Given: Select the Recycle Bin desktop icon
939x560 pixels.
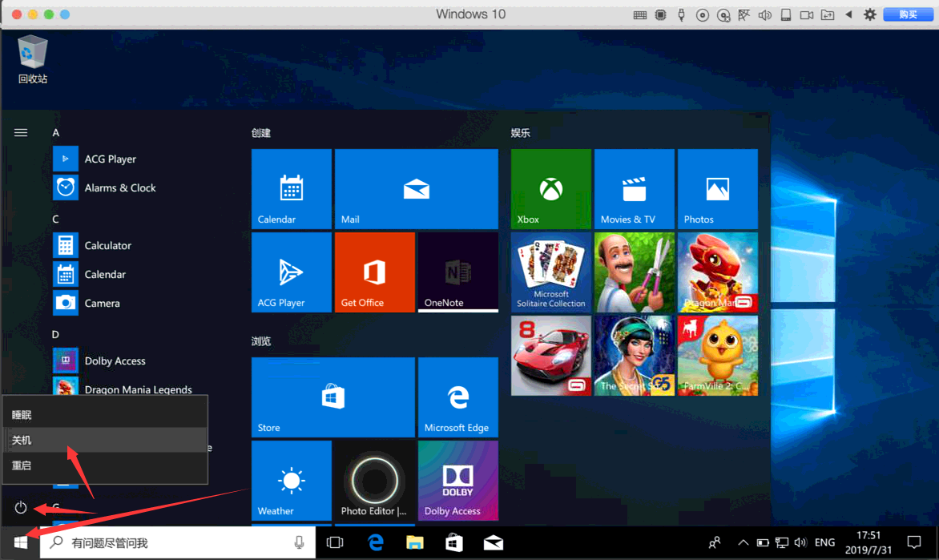Looking at the screenshot, I should coord(32,58).
